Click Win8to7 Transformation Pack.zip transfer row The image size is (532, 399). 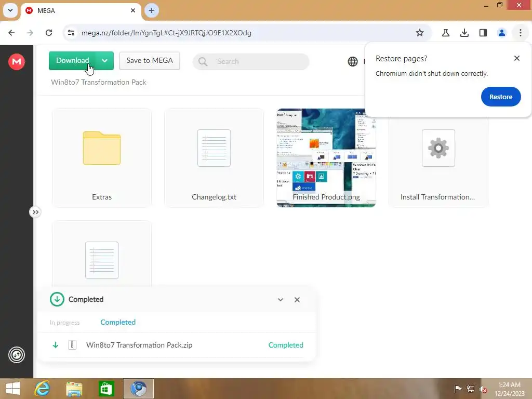pyautogui.click(x=177, y=345)
